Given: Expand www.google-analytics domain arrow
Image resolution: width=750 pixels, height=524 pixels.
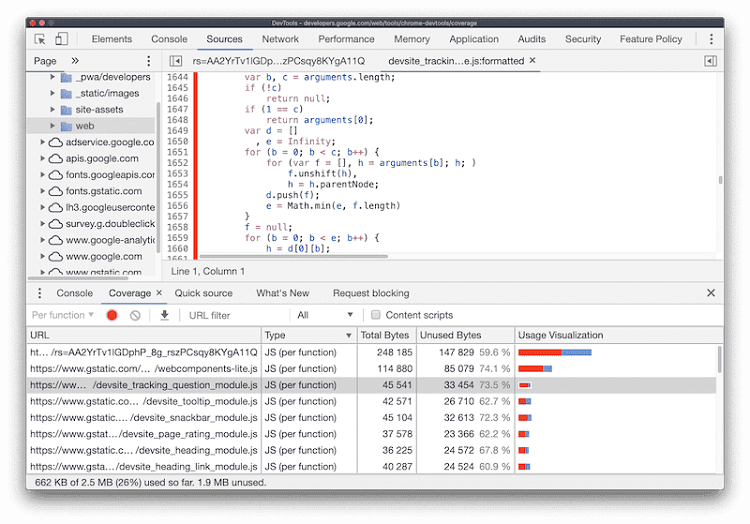Looking at the screenshot, I should click(43, 240).
